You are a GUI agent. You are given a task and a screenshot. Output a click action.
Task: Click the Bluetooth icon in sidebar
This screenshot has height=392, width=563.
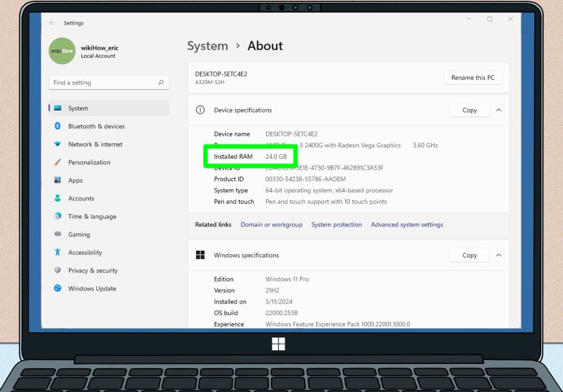(57, 126)
